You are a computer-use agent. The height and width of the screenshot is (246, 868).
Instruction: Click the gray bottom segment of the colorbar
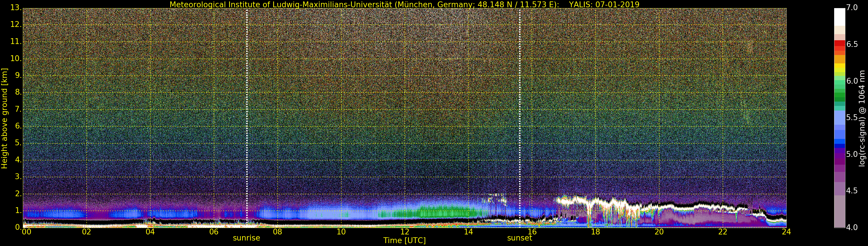point(839,211)
